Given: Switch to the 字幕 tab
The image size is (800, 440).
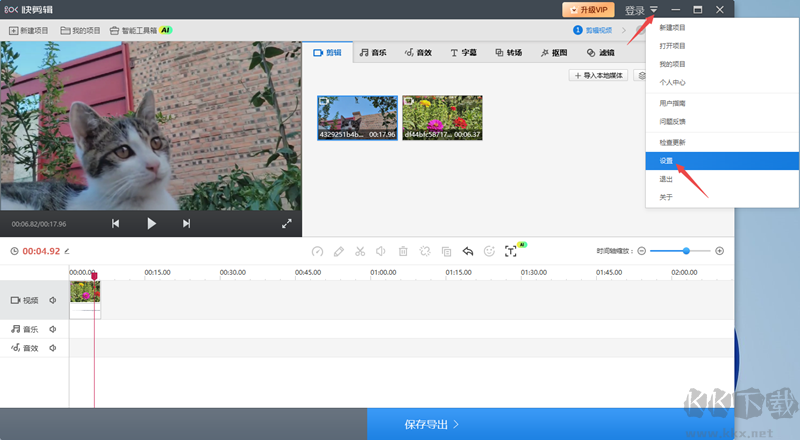Looking at the screenshot, I should (x=462, y=52).
